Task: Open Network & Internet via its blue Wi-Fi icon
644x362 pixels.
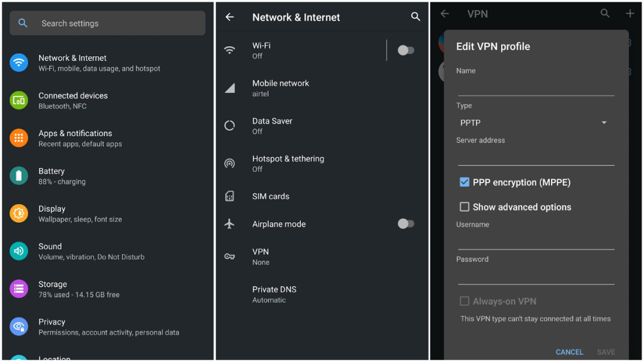Action: pyautogui.click(x=19, y=63)
